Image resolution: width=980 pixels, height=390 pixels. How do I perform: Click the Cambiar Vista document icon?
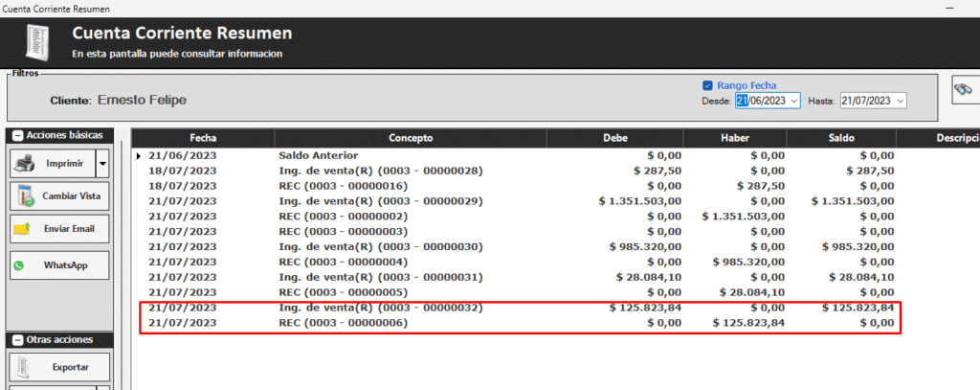tap(25, 196)
